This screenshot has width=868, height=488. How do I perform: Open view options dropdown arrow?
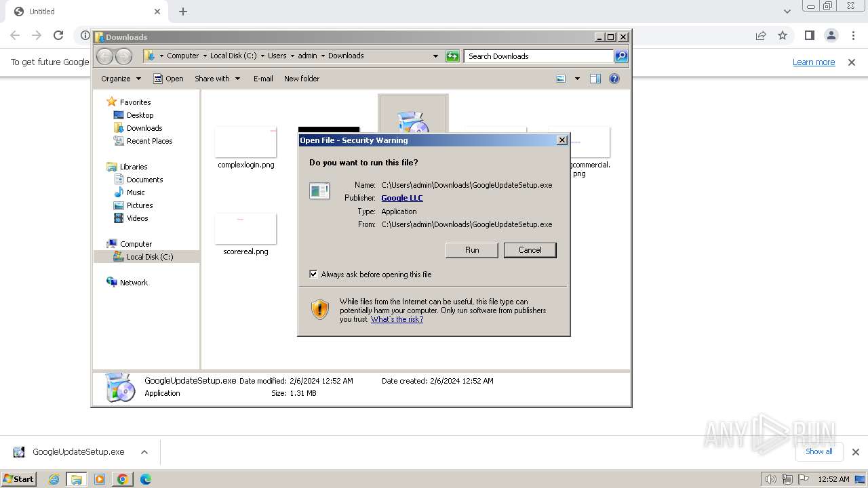tap(577, 79)
